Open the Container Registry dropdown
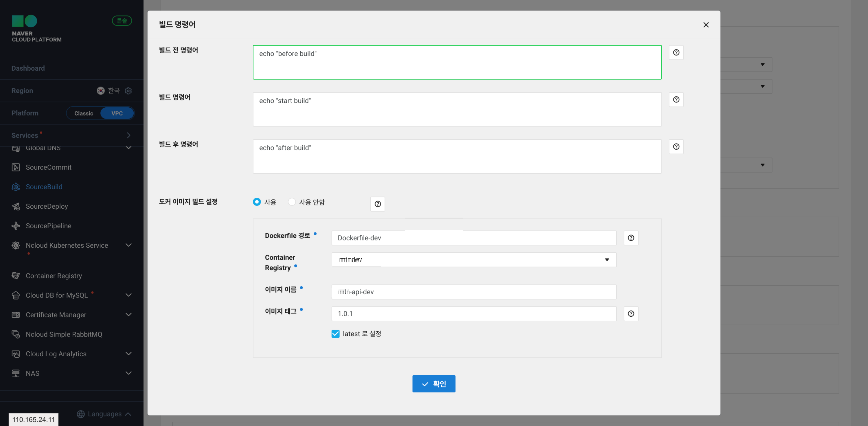868x426 pixels. click(474, 260)
